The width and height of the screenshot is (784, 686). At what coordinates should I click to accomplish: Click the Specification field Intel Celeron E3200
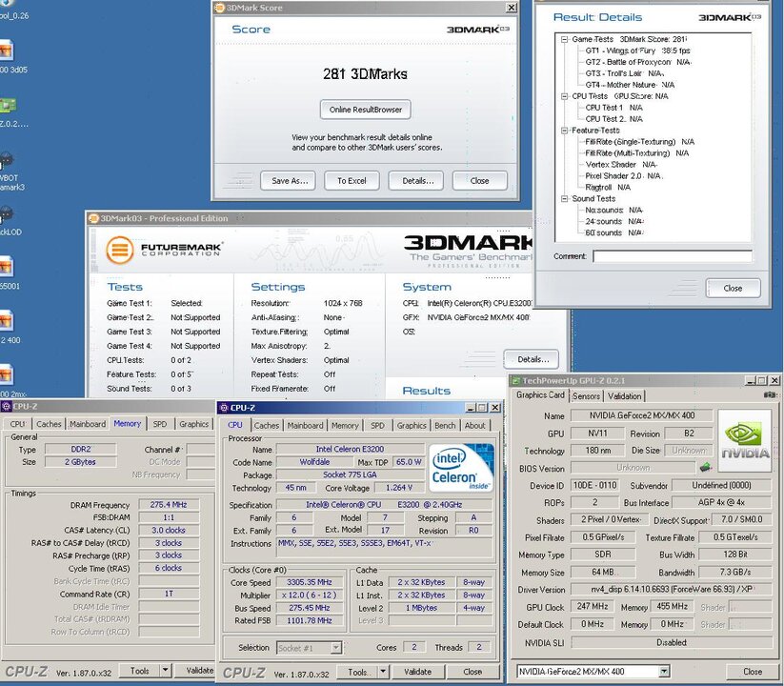point(384,505)
